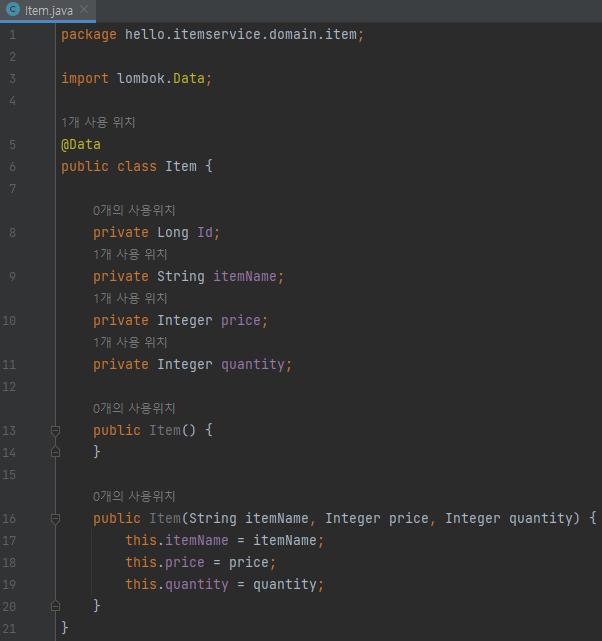Click String type on line 9
Viewport: 602px width, 641px height.
[181, 277]
